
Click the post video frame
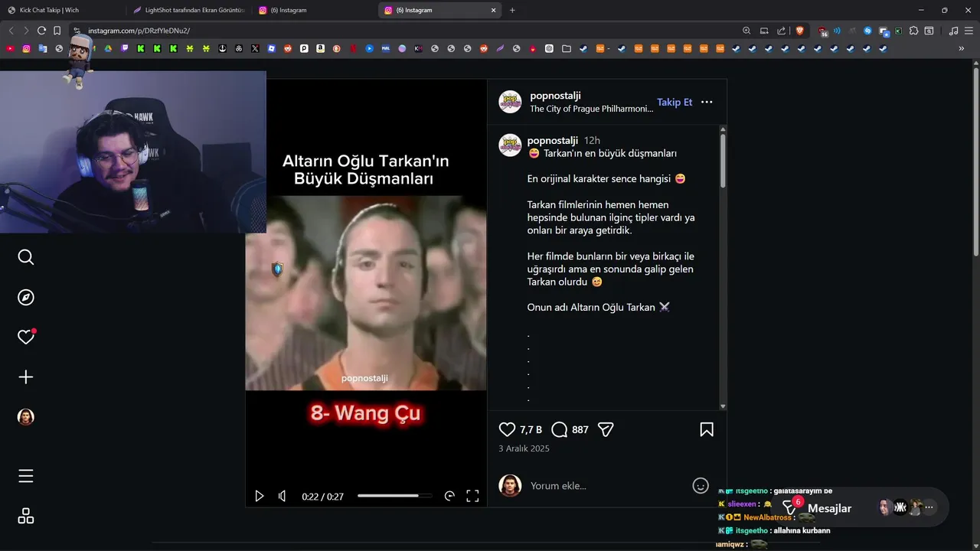coord(366,293)
